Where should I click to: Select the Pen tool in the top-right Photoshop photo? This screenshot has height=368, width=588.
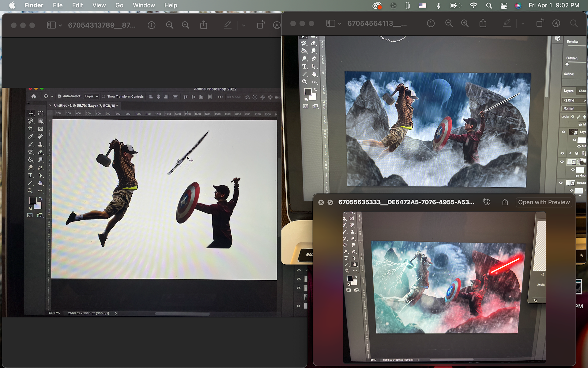(314, 59)
